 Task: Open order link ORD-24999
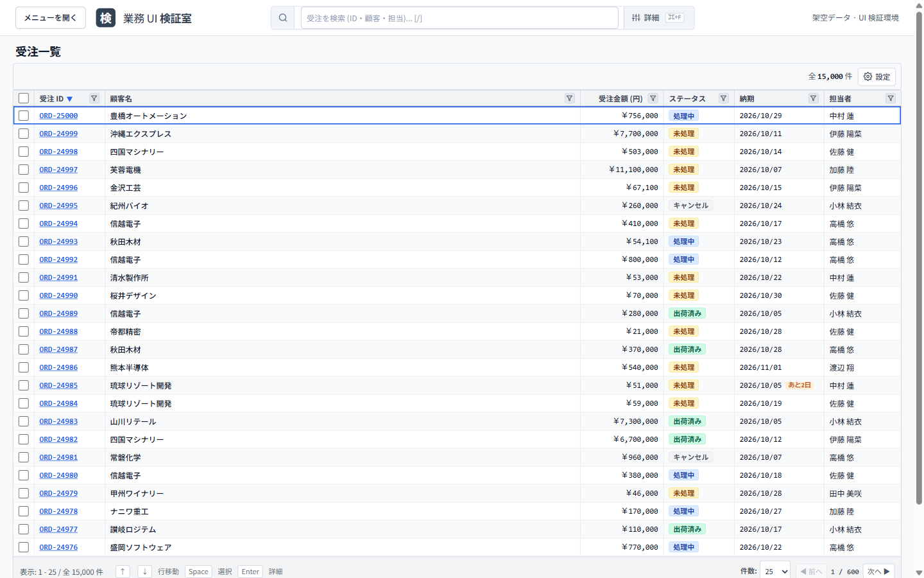[x=58, y=134]
